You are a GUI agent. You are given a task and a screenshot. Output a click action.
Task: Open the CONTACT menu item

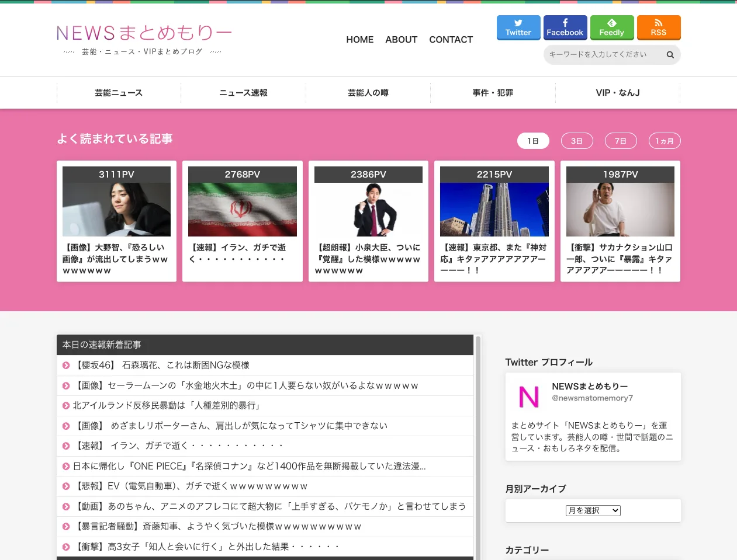pos(451,40)
